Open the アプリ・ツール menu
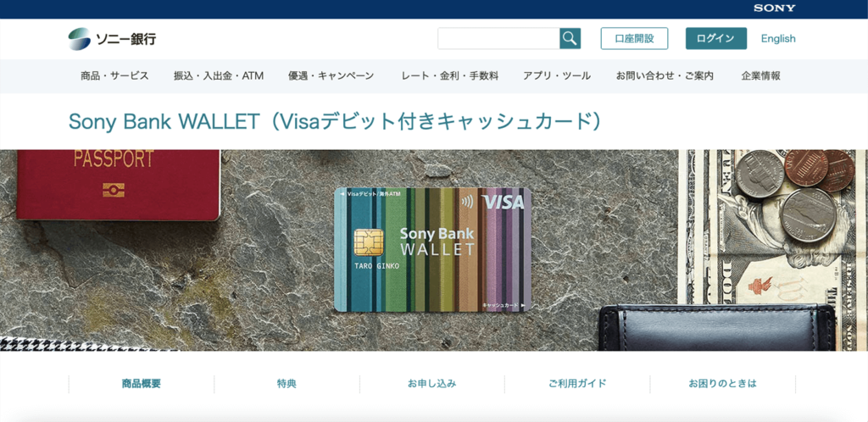The height and width of the screenshot is (422, 868). [557, 75]
